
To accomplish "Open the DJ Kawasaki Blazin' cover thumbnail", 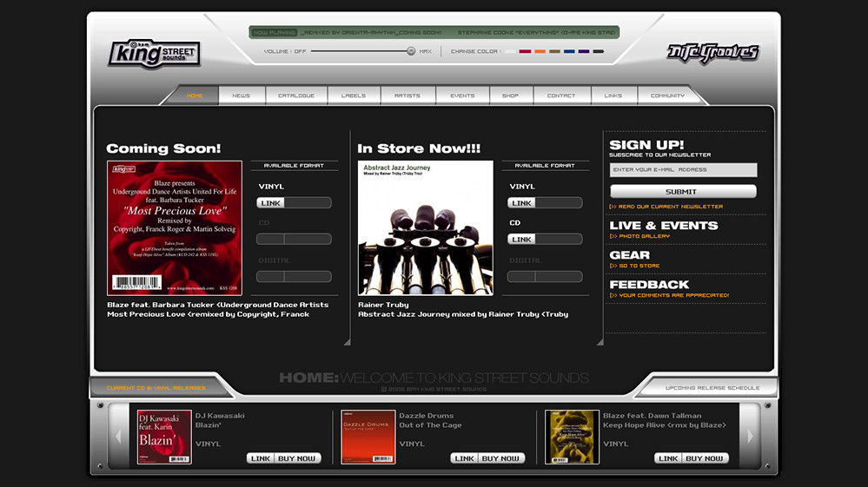I will (164, 437).
